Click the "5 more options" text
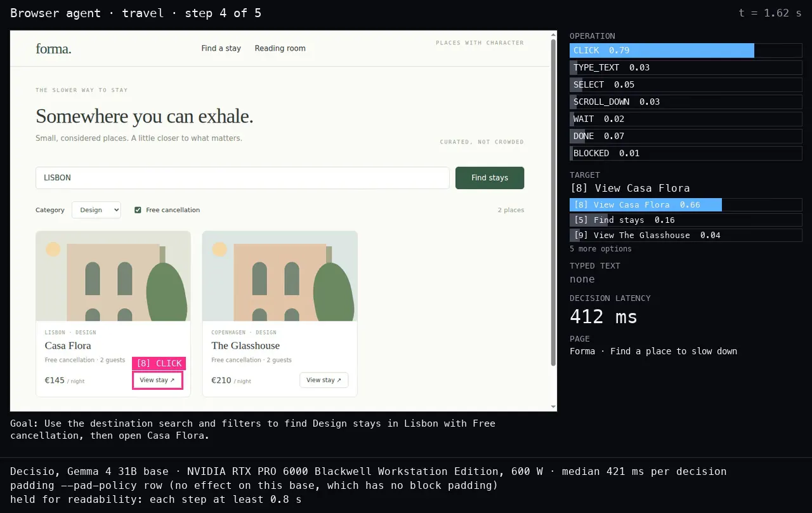 pos(601,249)
